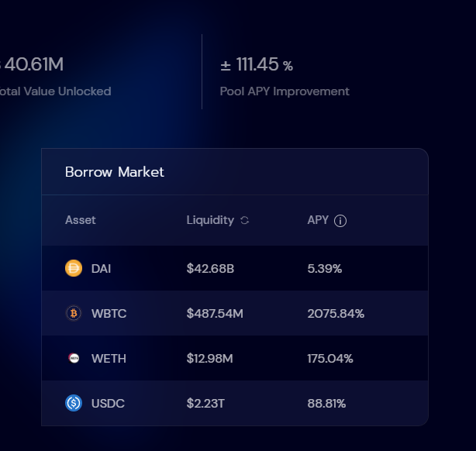Sort by the Liquidity column header
The width and height of the screenshot is (476, 451).
pyautogui.click(x=210, y=220)
